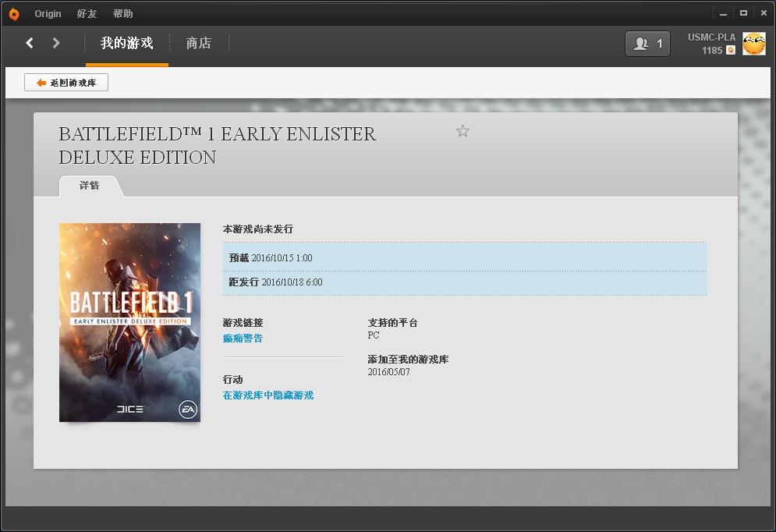The width and height of the screenshot is (776, 532).
Task: Click 在游戏库中隐藏游戏 link
Action: 268,395
